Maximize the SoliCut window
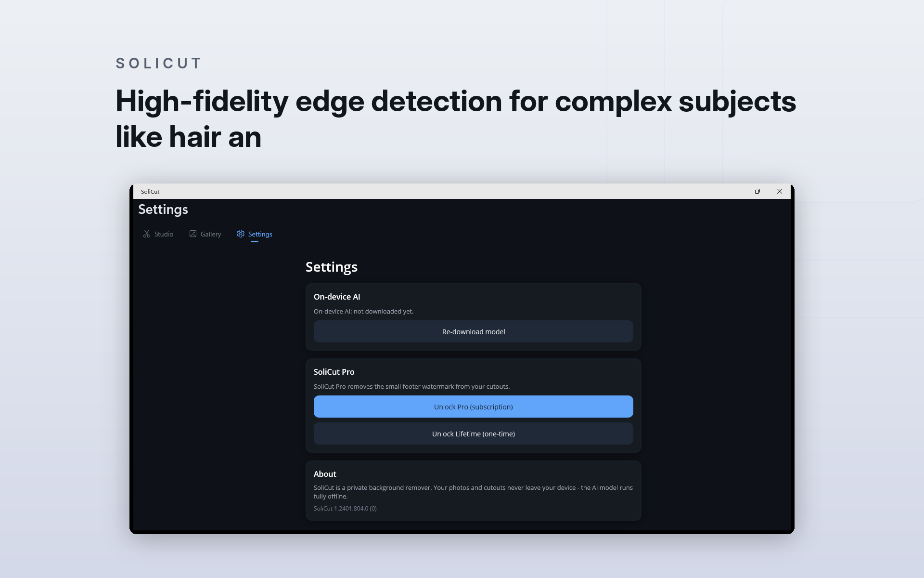924x578 pixels. pos(757,191)
